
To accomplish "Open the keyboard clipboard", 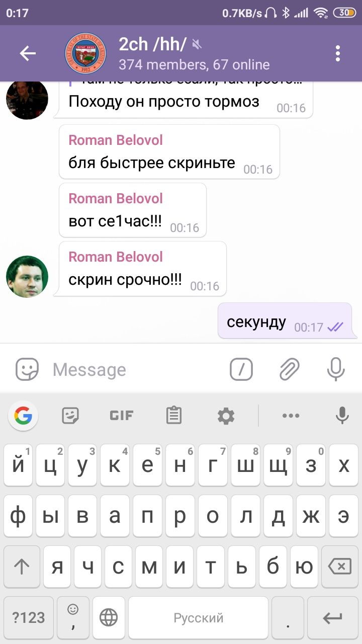I will click(173, 416).
